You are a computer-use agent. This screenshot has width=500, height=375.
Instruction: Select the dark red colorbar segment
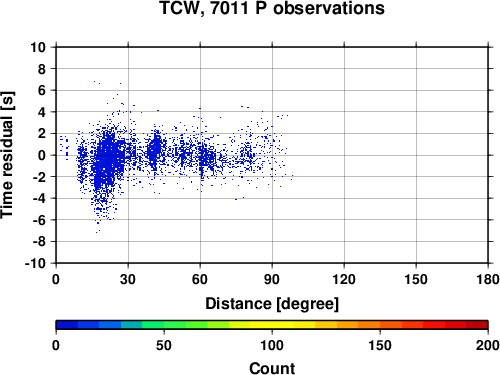click(x=477, y=325)
